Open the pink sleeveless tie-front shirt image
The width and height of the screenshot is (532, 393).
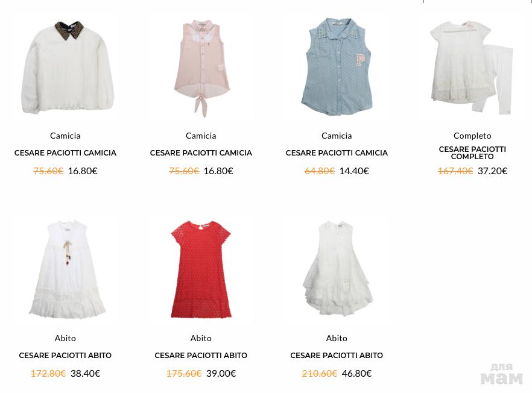pyautogui.click(x=201, y=68)
